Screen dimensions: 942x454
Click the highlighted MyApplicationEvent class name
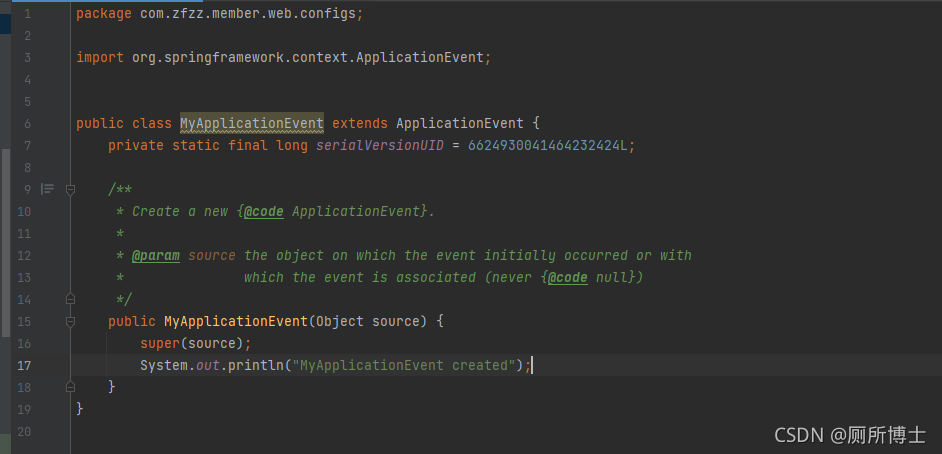click(x=251, y=124)
